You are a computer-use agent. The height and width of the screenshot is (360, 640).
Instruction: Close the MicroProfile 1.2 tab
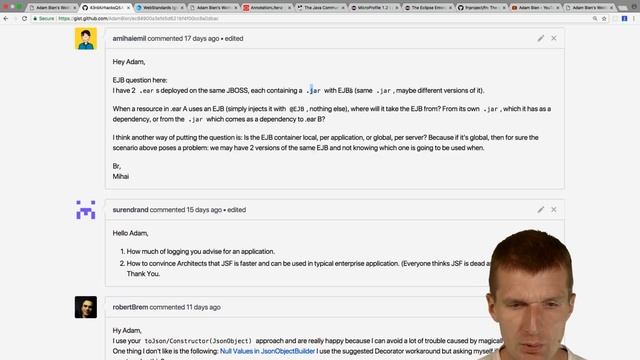click(397, 7)
